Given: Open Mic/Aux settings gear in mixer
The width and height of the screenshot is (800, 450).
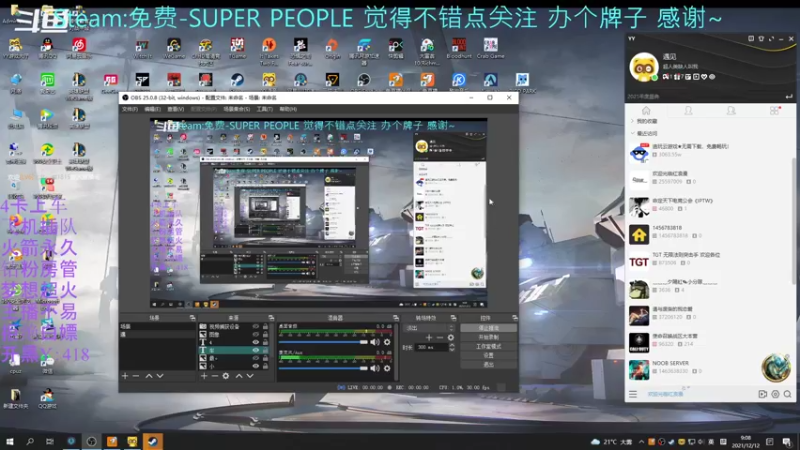Looking at the screenshot, I should [387, 368].
